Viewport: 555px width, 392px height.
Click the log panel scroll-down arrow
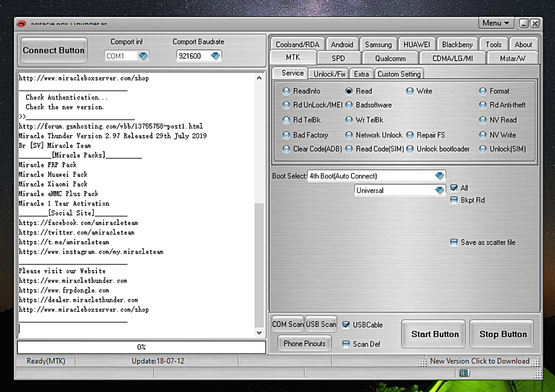(x=259, y=333)
